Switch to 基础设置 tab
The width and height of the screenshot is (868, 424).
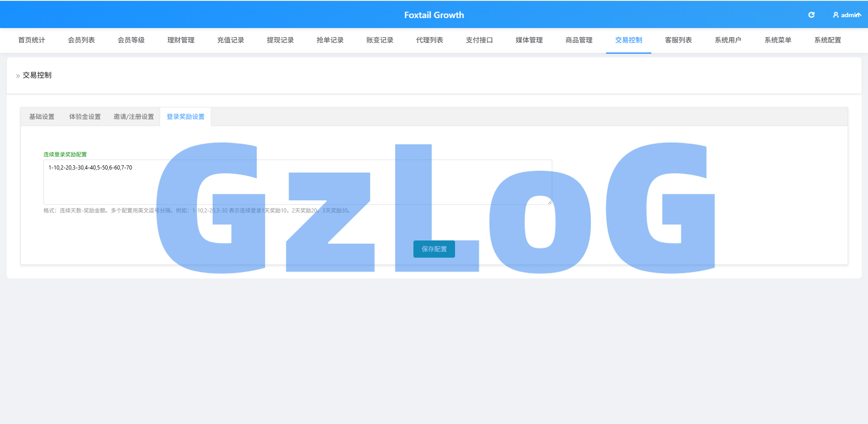(42, 117)
